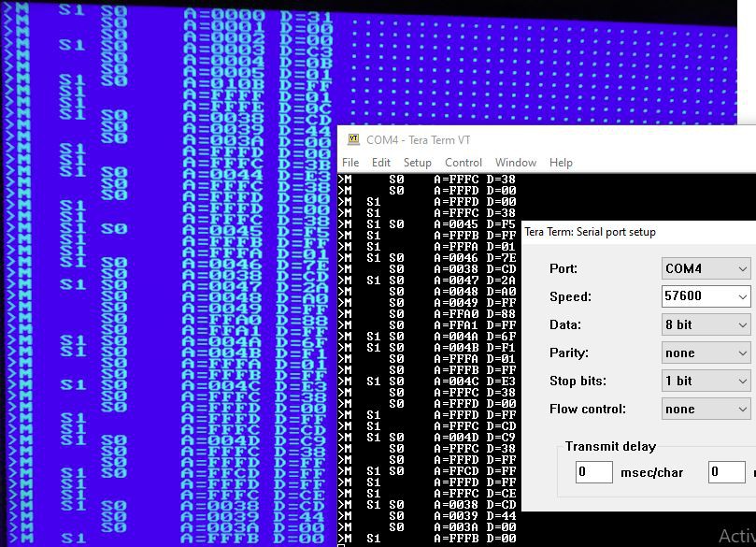Click the msec/char transmit delay field

593,472
